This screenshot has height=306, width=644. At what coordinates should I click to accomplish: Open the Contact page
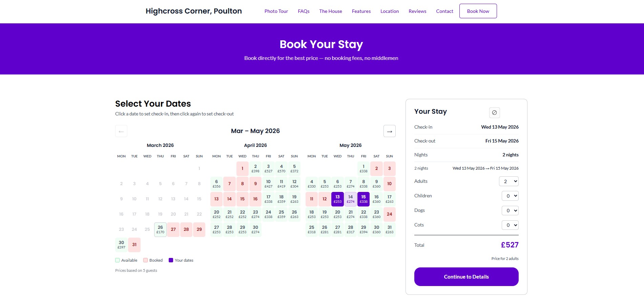point(444,11)
